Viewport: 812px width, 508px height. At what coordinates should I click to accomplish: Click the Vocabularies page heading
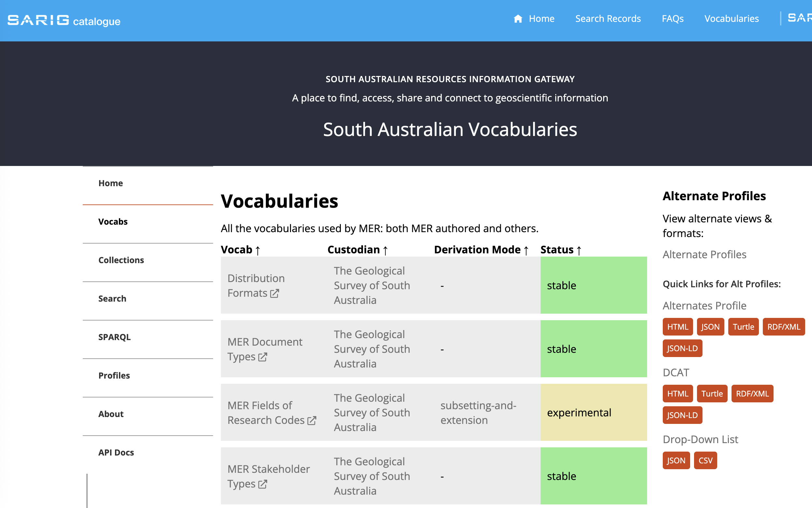(x=279, y=201)
